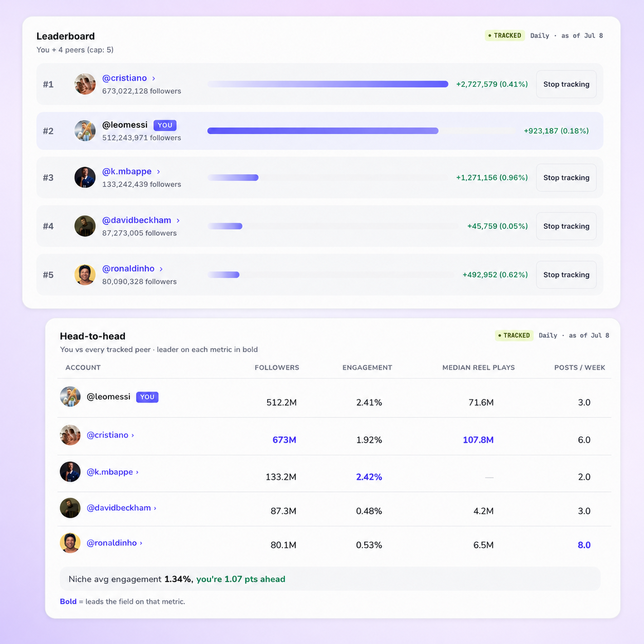Stop tracking @davidbeckham

pyautogui.click(x=566, y=226)
